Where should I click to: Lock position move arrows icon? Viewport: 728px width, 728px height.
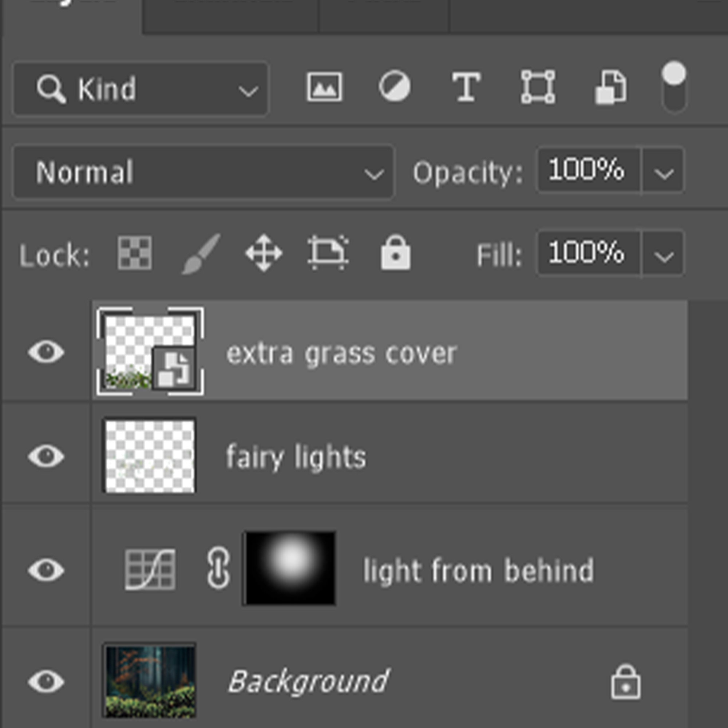[264, 253]
